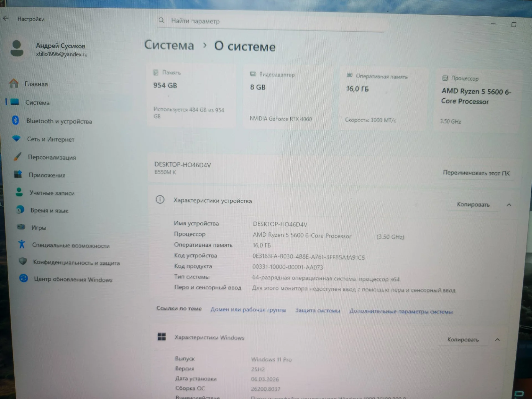Open Дополнительные параметры системы link
This screenshot has width=532, height=399.
[x=401, y=311]
